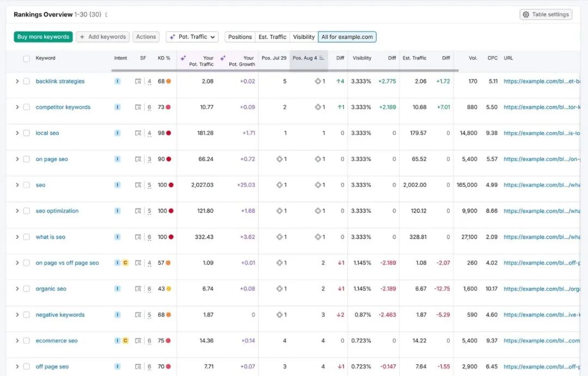The image size is (588, 376).
Task: Open Table settings gear button
Action: 546,14
